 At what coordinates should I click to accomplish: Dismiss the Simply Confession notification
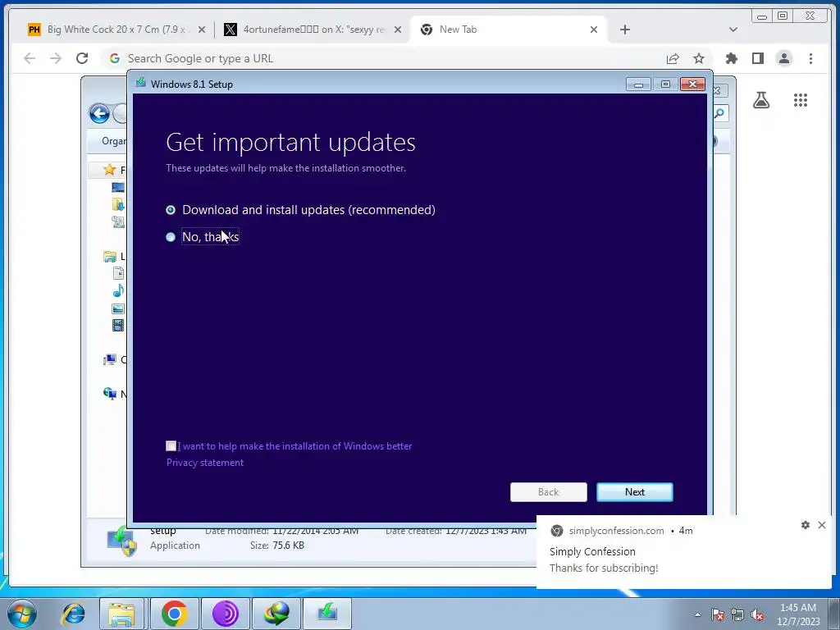822,525
